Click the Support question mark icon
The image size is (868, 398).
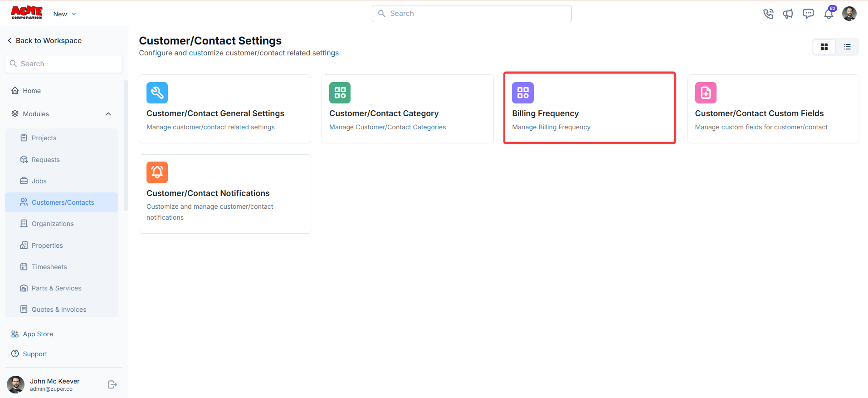click(x=15, y=354)
